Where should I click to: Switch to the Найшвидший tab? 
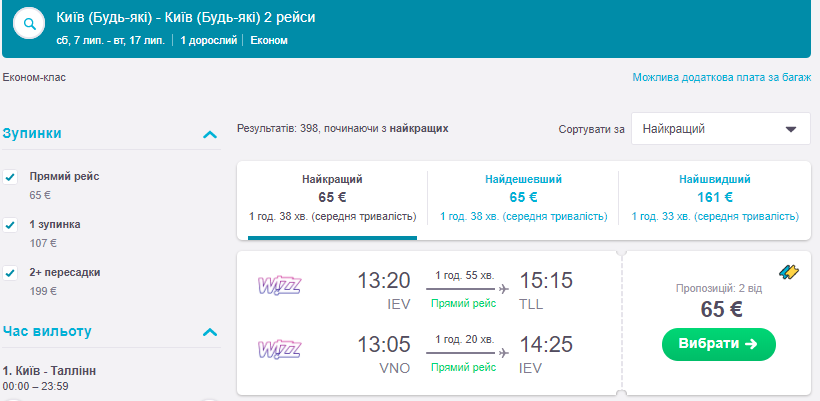tap(714, 197)
